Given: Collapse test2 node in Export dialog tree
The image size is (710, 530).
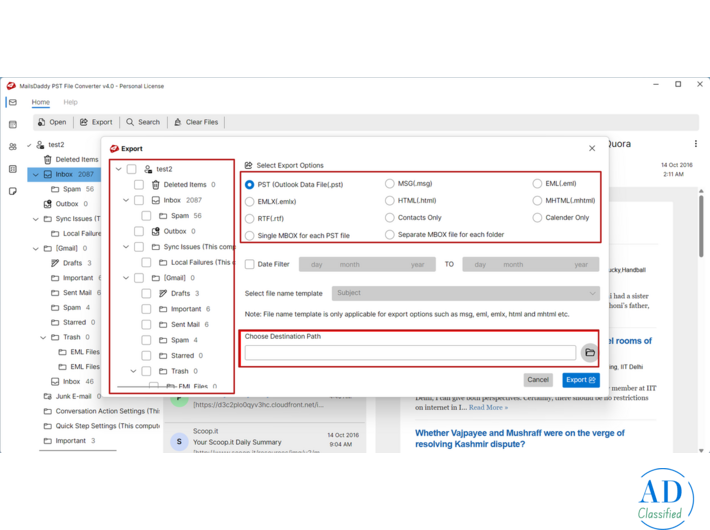Looking at the screenshot, I should [x=119, y=169].
